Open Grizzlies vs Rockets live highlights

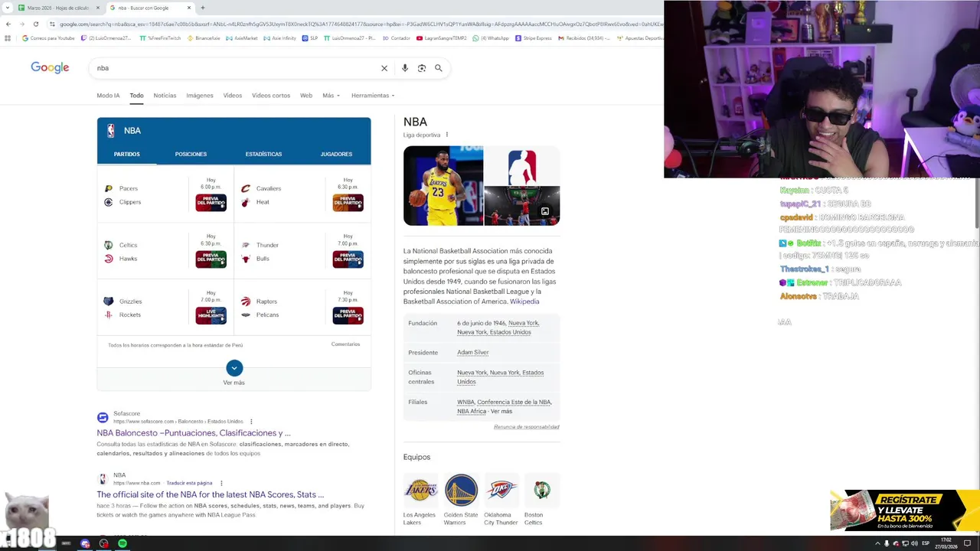pos(211,315)
